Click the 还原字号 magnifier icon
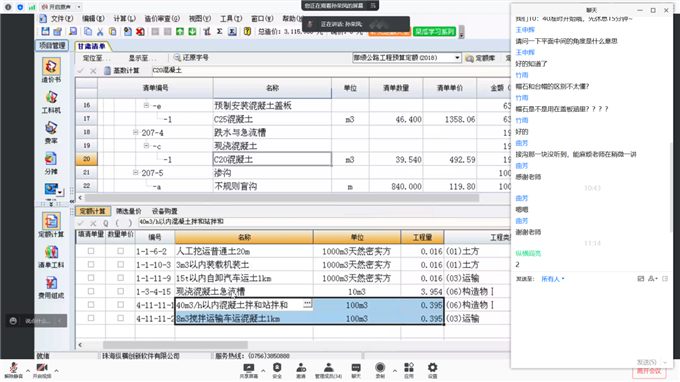The width and height of the screenshot is (680, 382). [x=177, y=57]
